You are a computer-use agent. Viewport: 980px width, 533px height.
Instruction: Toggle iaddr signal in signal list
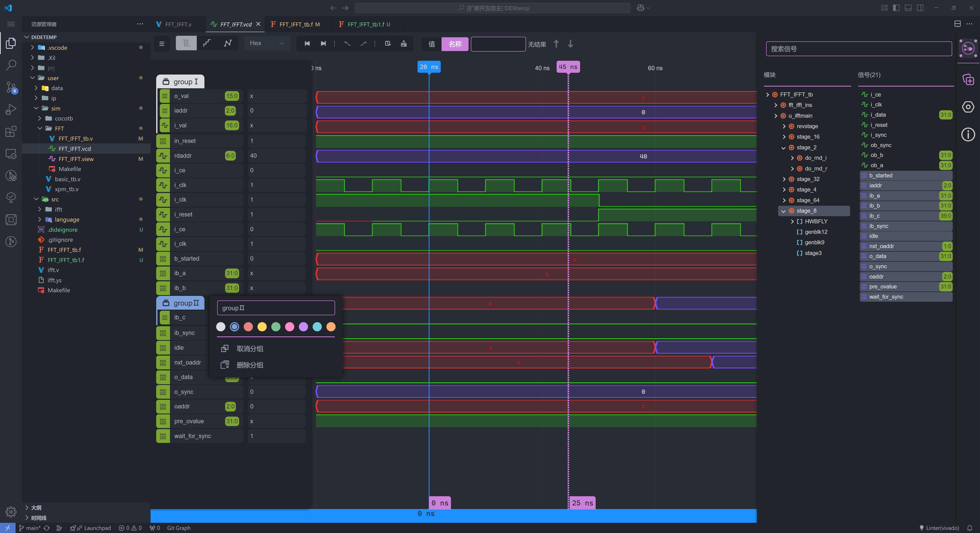pyautogui.click(x=906, y=185)
